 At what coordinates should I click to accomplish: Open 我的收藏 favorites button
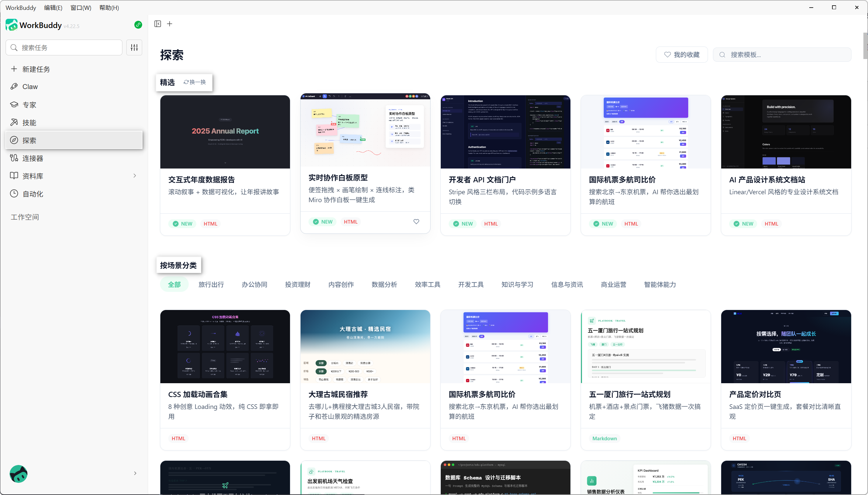682,55
